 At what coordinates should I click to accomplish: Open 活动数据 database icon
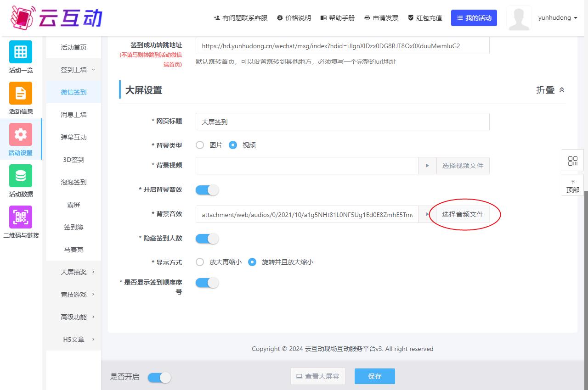21,176
